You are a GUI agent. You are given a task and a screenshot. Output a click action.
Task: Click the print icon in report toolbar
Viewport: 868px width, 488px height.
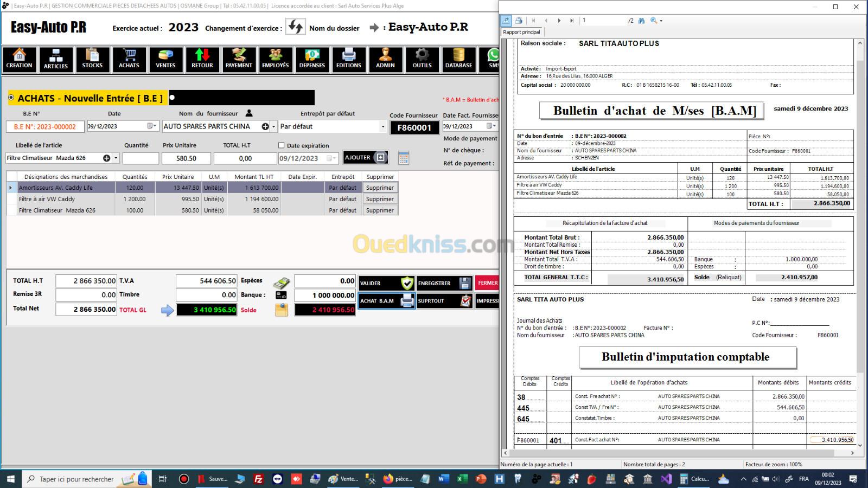[519, 21]
